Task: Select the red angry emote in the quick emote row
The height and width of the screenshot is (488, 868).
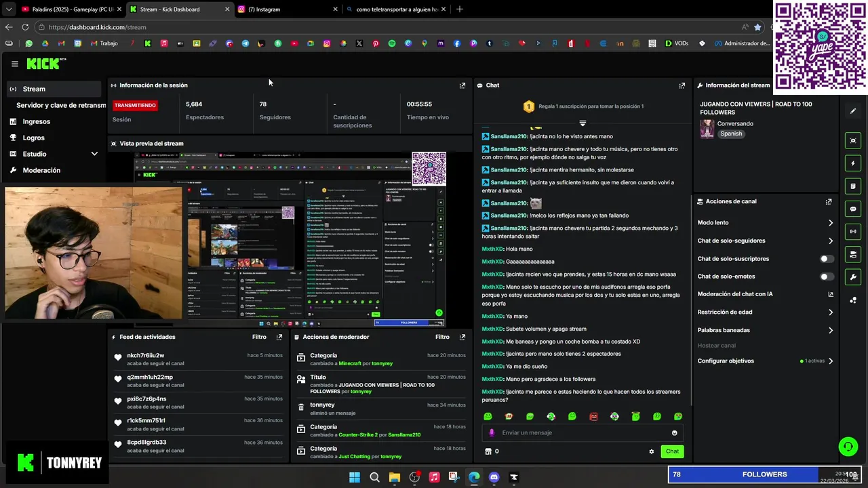Action: [593, 416]
